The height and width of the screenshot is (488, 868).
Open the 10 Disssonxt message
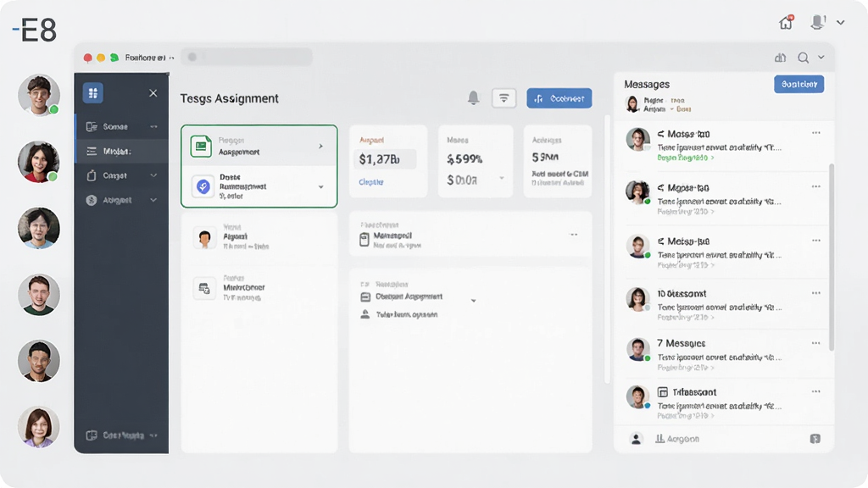pos(724,304)
